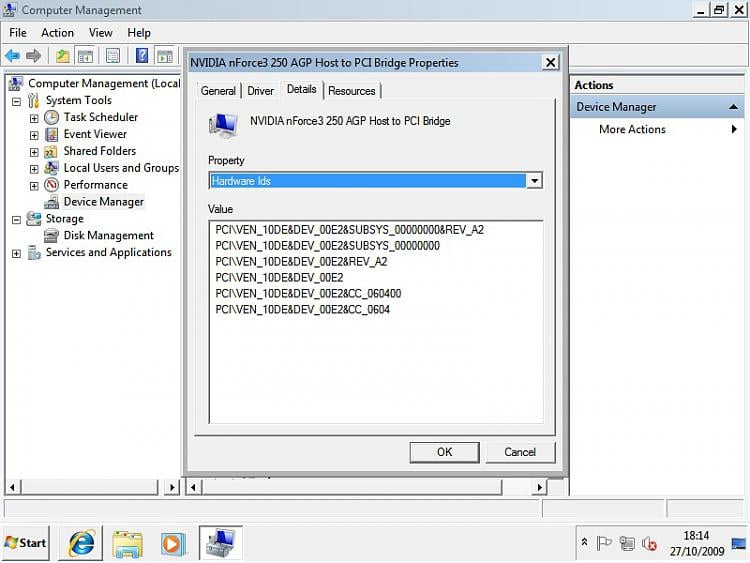Switch to the Driver tab
This screenshot has width=750, height=563.
(x=261, y=91)
